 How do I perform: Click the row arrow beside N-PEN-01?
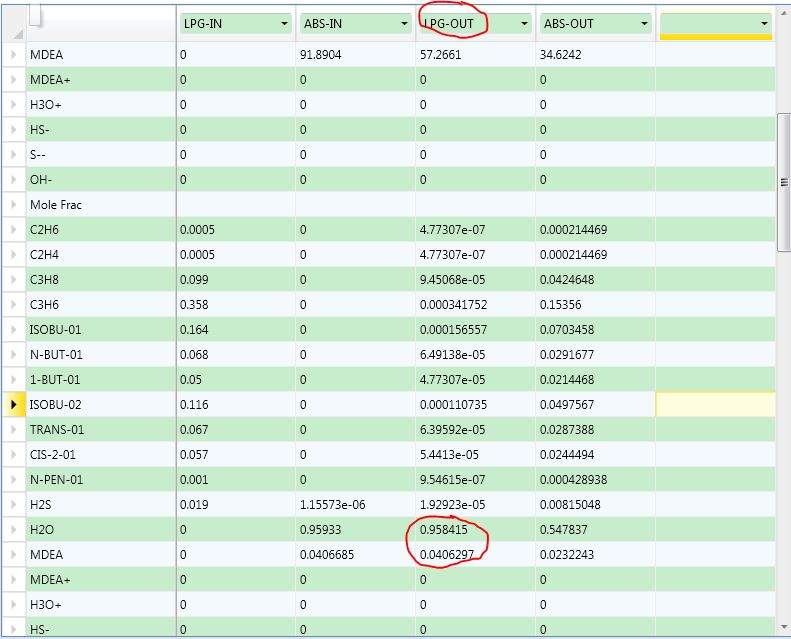point(14,480)
